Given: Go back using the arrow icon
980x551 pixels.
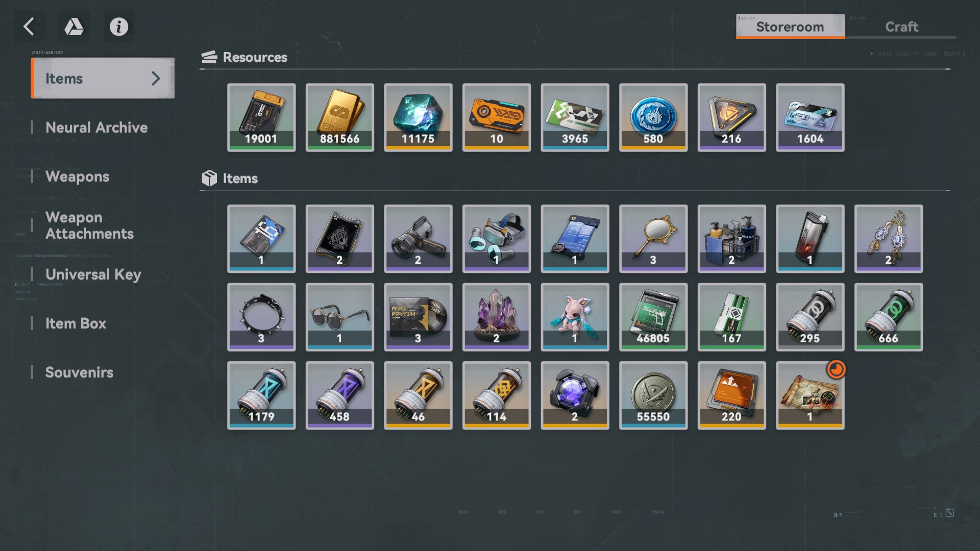Looking at the screenshot, I should (x=29, y=27).
